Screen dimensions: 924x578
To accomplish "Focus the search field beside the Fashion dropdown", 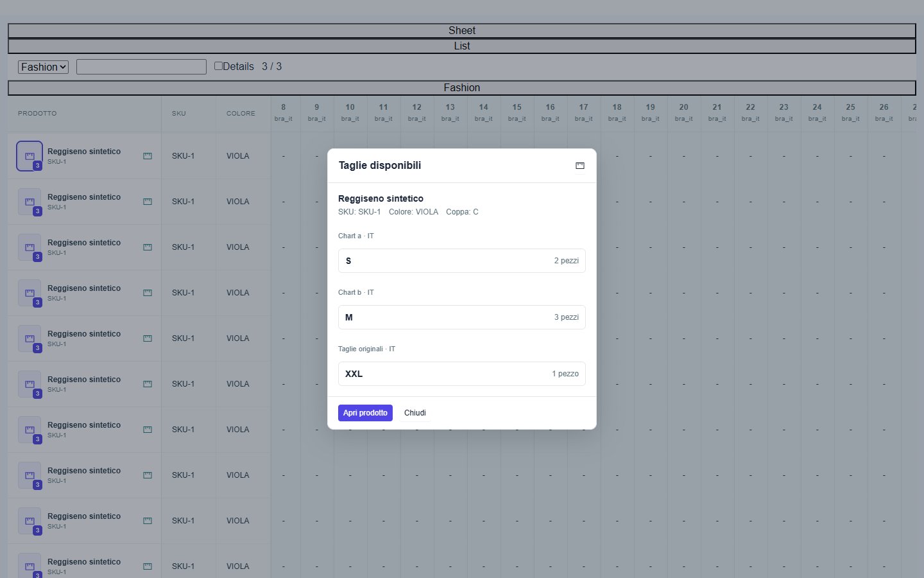I will tap(141, 67).
